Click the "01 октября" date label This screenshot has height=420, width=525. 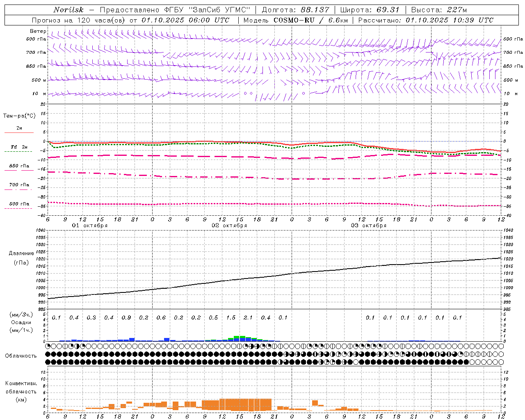pyautogui.click(x=90, y=226)
